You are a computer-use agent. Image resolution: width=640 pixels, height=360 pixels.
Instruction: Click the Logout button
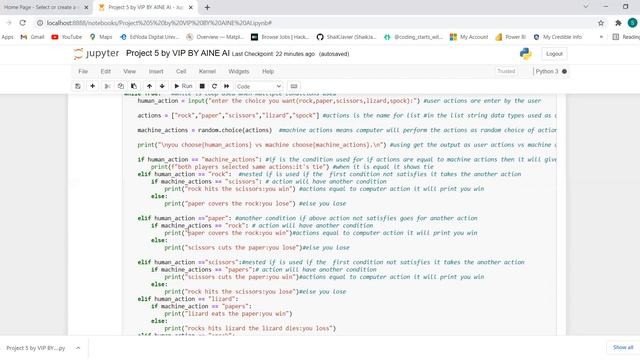pyautogui.click(x=554, y=54)
